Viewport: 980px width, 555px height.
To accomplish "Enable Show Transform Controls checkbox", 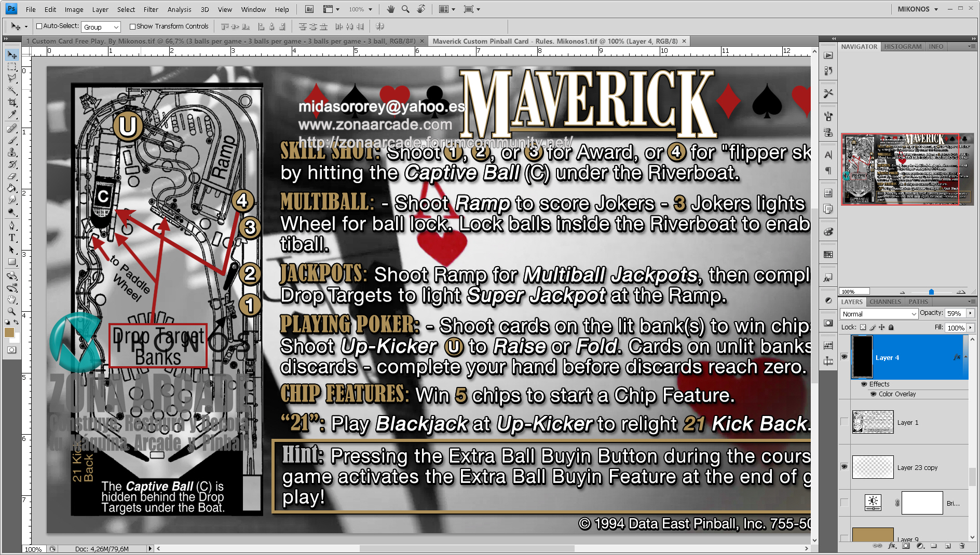I will click(132, 26).
